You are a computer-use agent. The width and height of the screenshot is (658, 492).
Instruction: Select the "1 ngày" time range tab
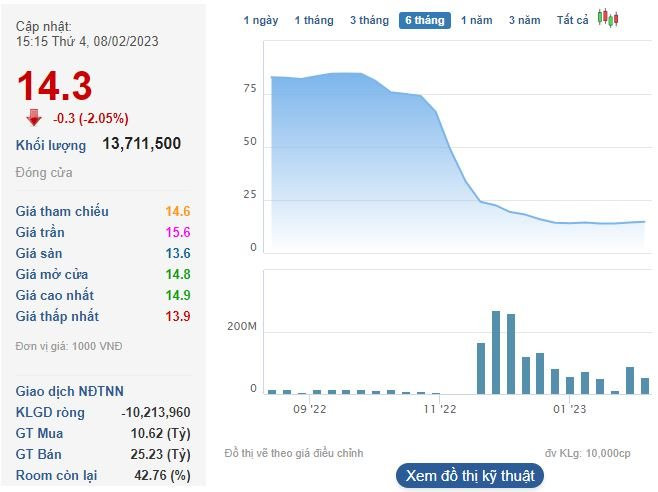(262, 20)
